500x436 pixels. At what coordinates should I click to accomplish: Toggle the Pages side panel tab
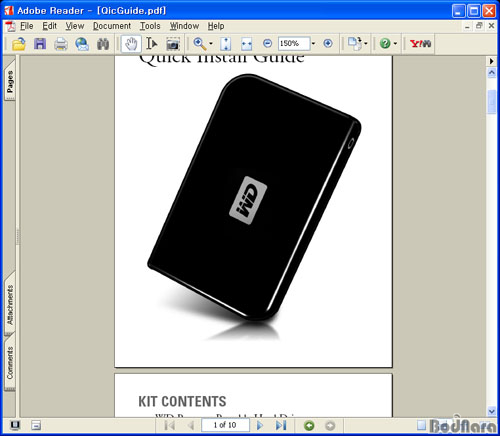coord(10,81)
